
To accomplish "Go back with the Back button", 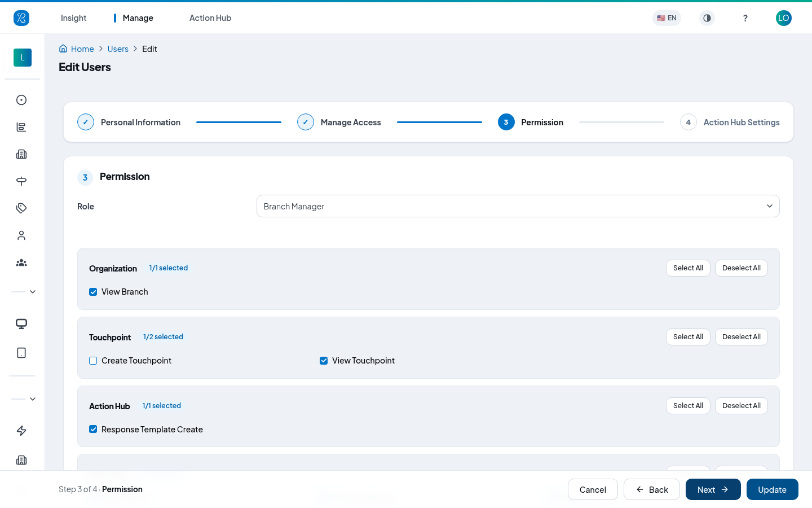I will tap(652, 489).
